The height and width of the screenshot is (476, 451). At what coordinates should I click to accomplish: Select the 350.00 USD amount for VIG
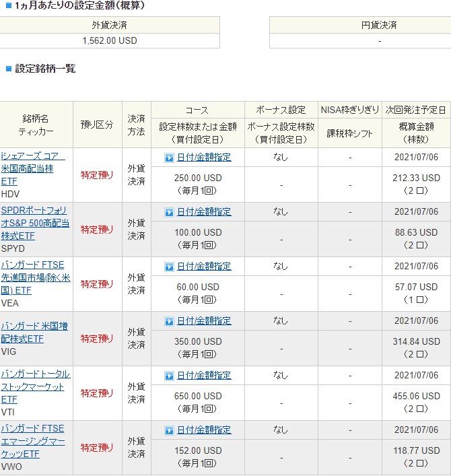point(198,341)
